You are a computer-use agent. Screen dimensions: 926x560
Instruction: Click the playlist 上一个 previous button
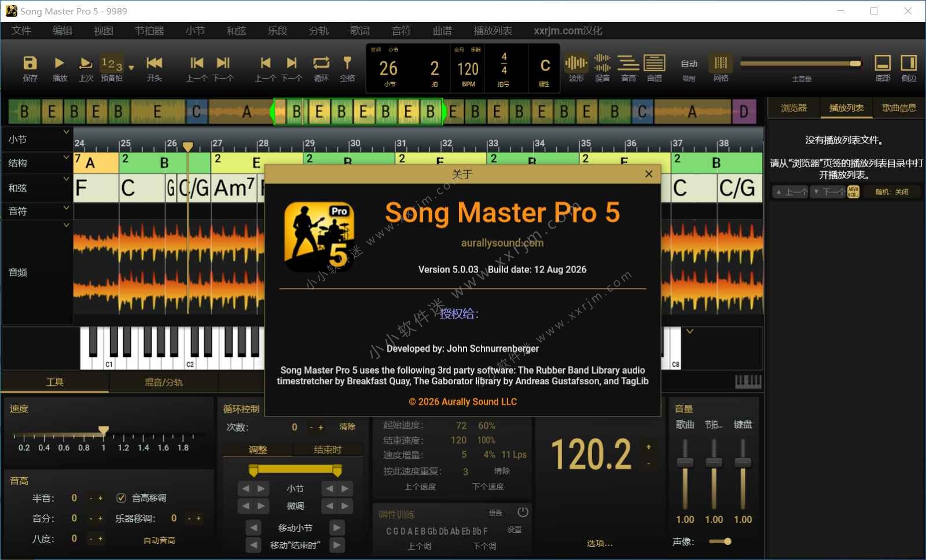click(x=791, y=191)
